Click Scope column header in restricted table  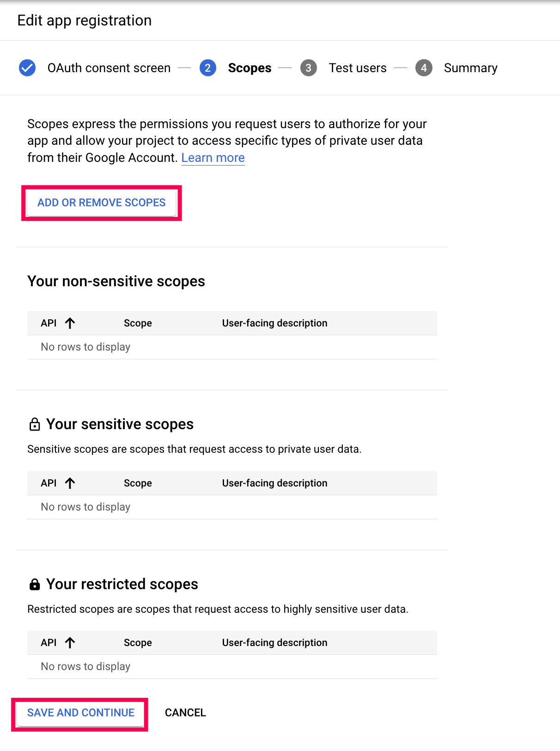click(x=138, y=643)
